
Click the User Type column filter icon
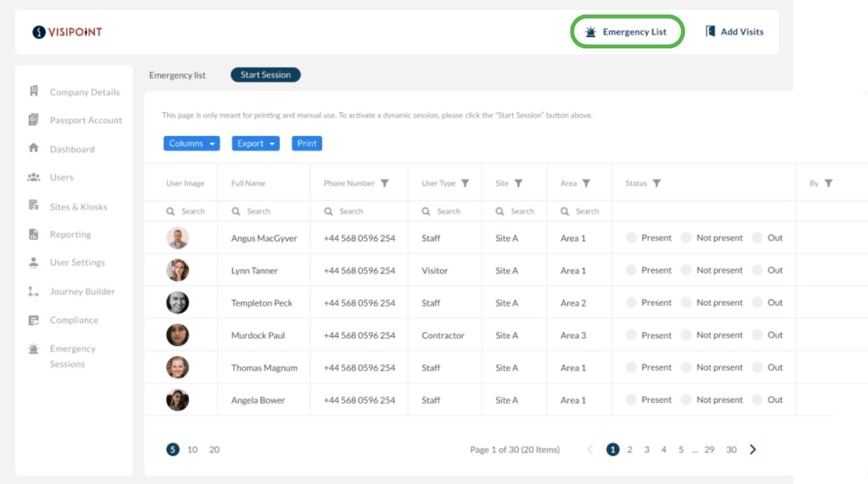(465, 184)
